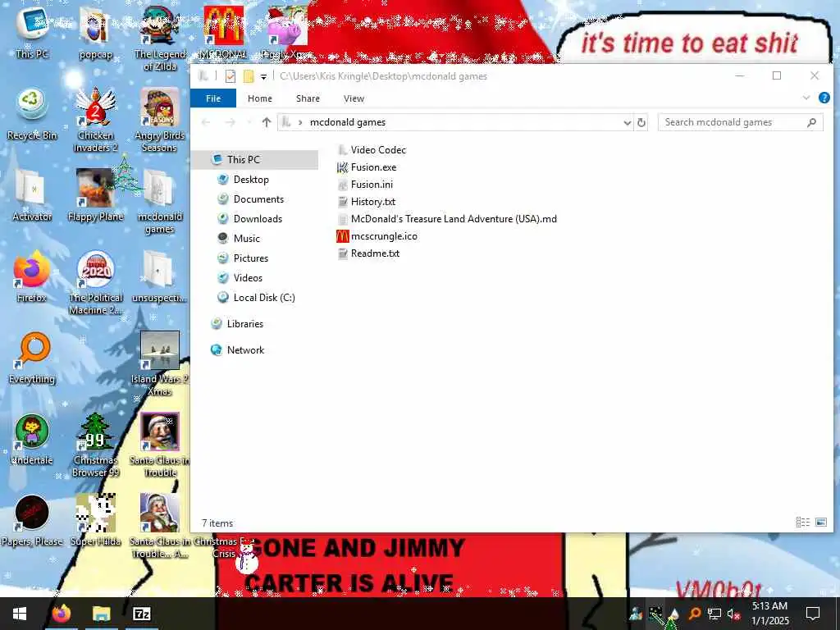
Task: Open the popcap desktop icon
Action: 95,32
